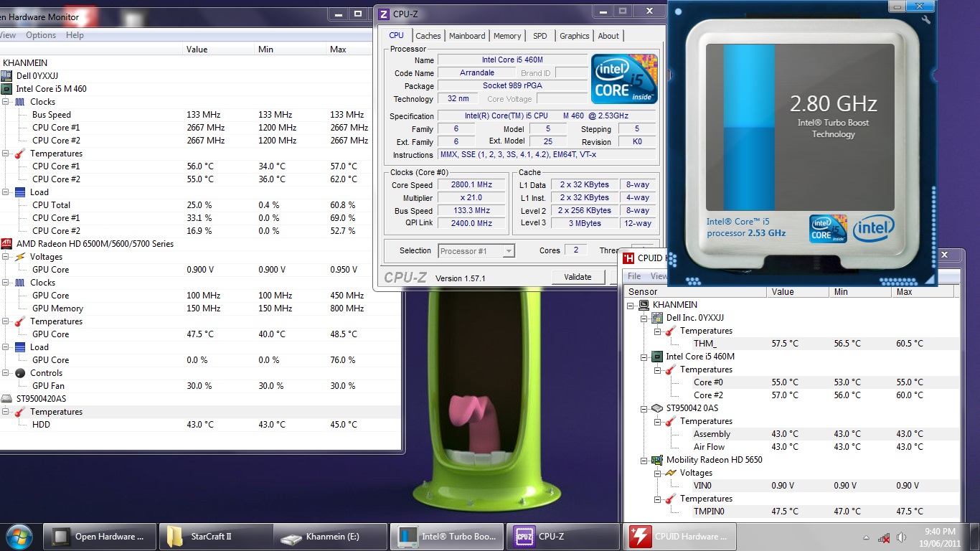Click the Dell 0YXXJJ mainboard icon in Open Hardware Monitor
The height and width of the screenshot is (551, 980).
(x=6, y=76)
